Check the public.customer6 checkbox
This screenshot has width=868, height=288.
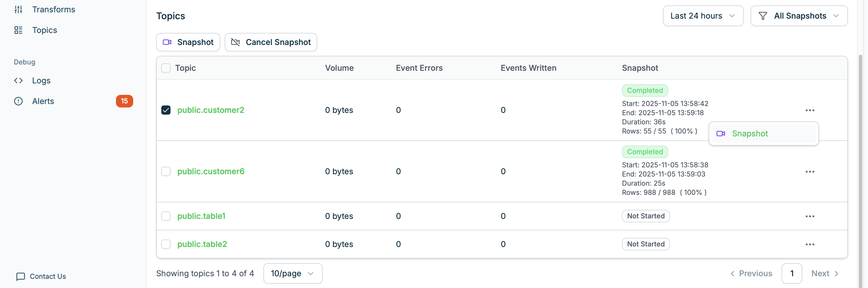(x=166, y=172)
